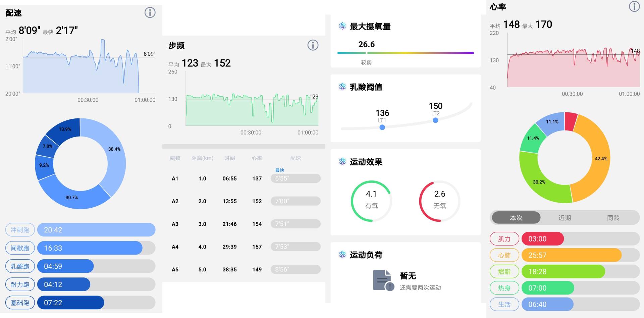
Task: Open the cadence (步频) info icon
Action: (x=313, y=45)
